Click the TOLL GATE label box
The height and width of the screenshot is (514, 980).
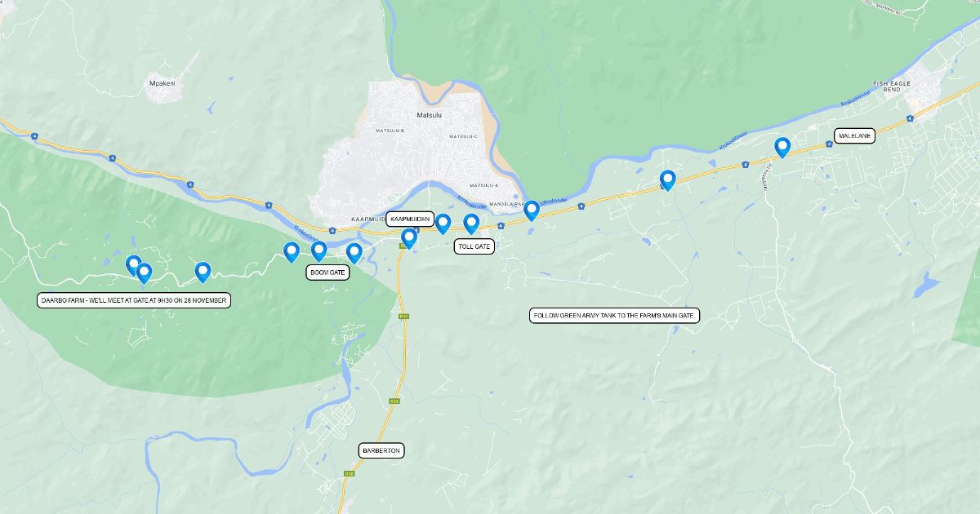coord(474,246)
